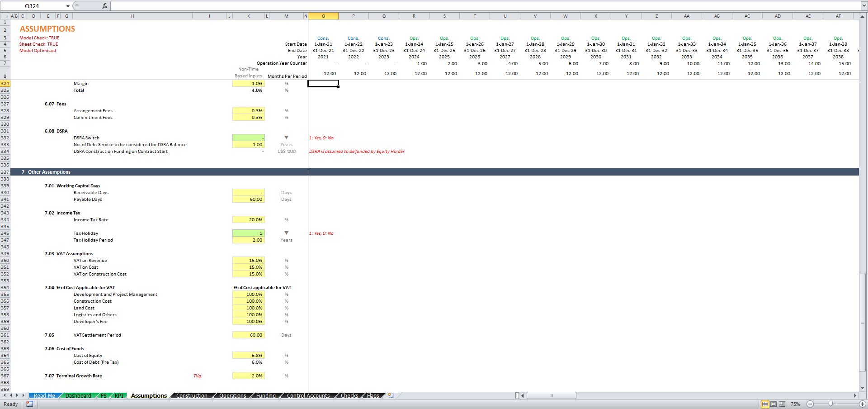The image size is (868, 409).
Task: Open the Dashboard sheet tab
Action: tap(78, 395)
